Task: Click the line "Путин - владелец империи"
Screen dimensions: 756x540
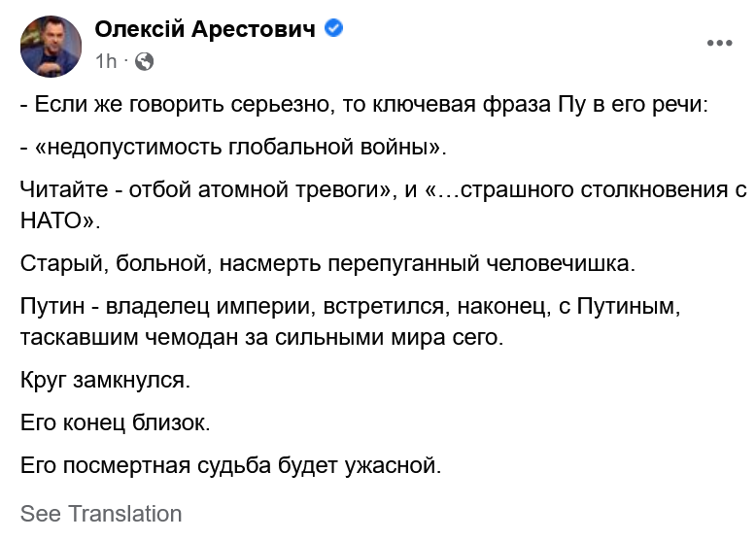Action: pos(350,306)
